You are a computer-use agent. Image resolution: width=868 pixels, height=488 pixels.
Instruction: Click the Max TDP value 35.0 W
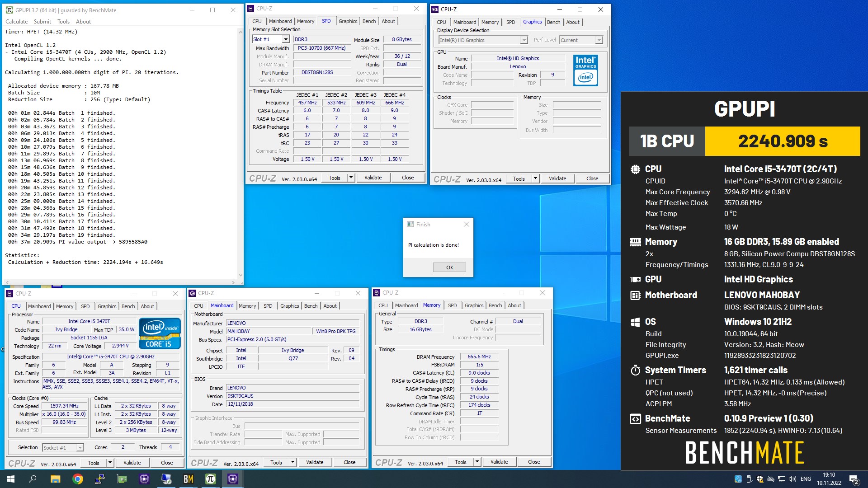[127, 330]
